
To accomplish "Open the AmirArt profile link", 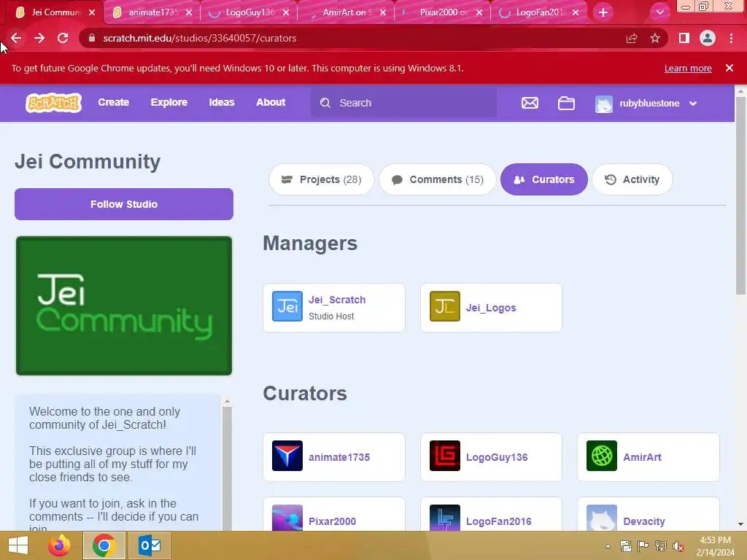I will (642, 457).
